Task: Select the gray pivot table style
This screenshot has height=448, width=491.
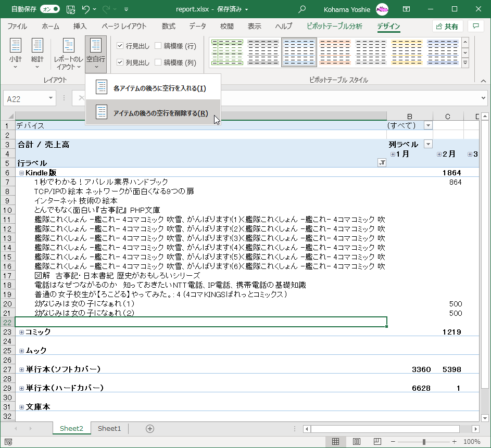Action: (263, 52)
